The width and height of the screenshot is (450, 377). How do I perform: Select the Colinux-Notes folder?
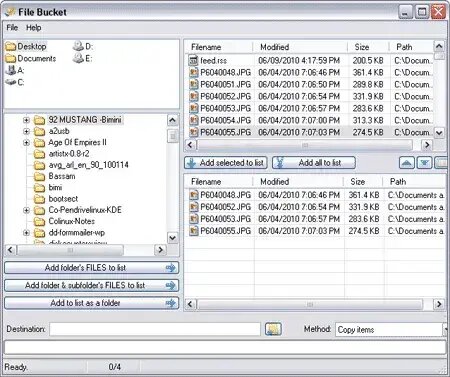point(72,221)
